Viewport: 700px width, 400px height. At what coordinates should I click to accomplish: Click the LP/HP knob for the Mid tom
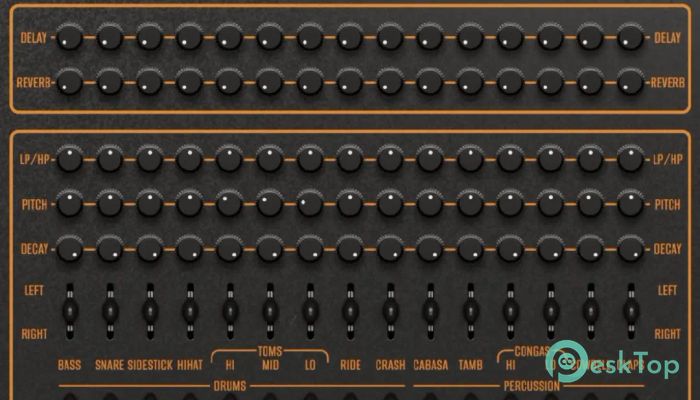click(269, 158)
